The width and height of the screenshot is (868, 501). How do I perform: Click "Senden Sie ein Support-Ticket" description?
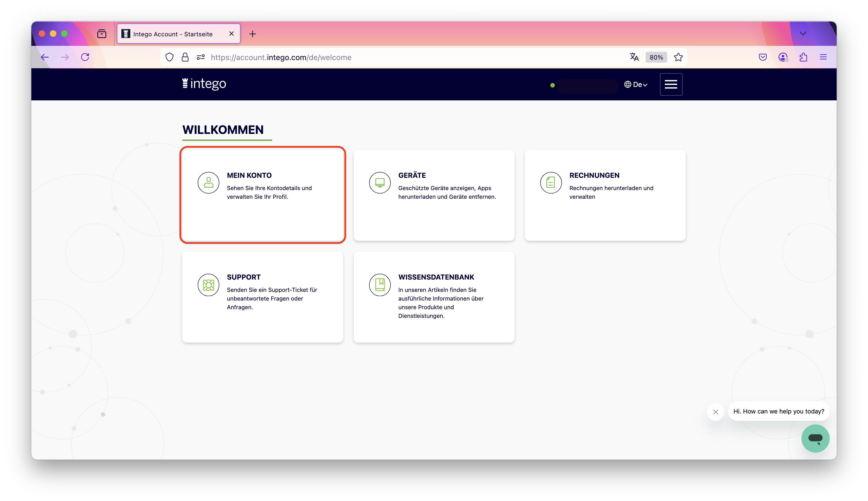coord(272,298)
